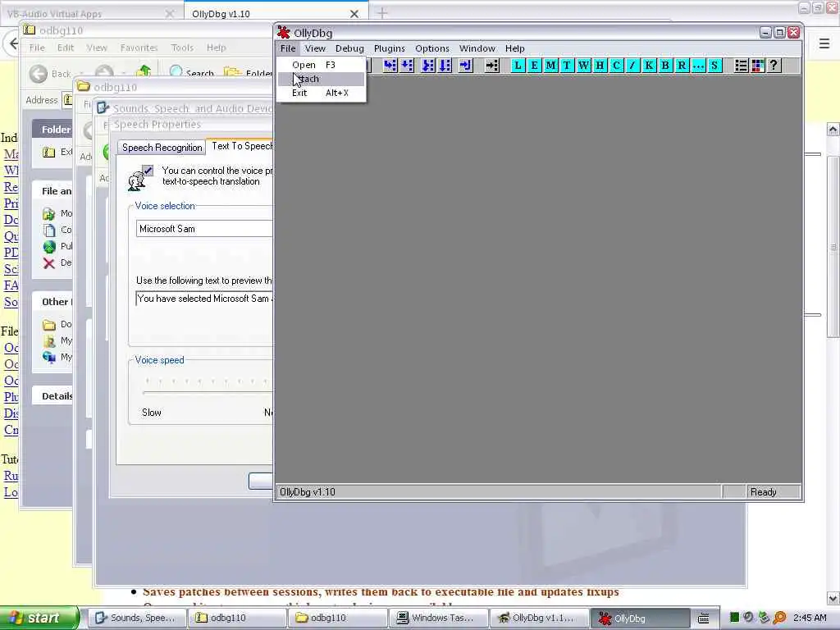
Task: Open a new browser tab with plus
Action: (x=382, y=13)
